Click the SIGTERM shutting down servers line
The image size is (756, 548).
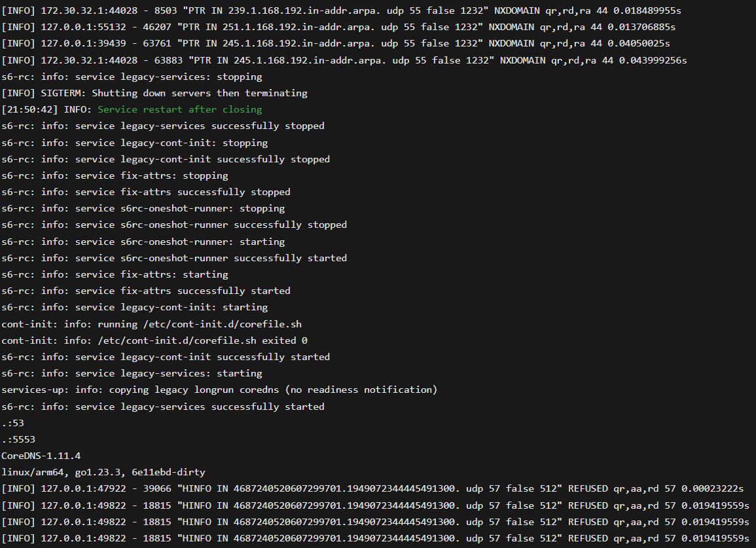154,93
